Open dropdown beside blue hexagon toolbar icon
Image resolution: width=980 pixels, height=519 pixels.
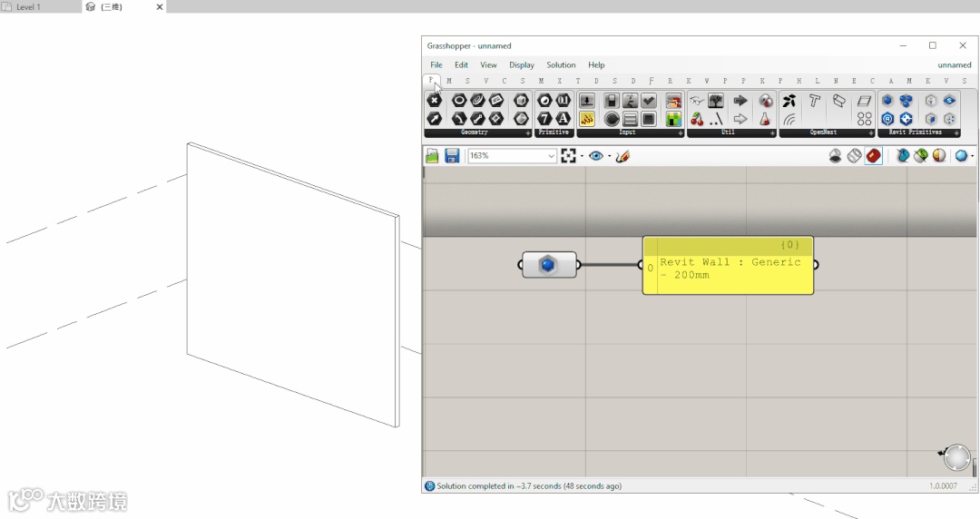click(x=972, y=156)
